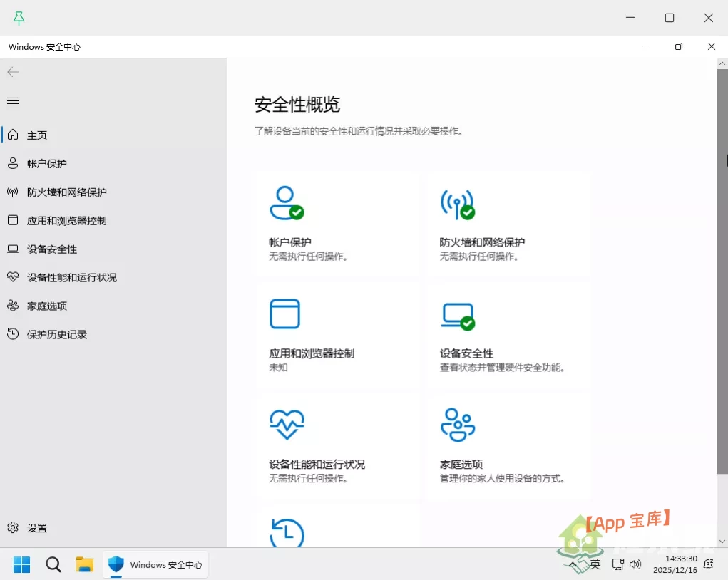This screenshot has width=728, height=580.
Task: Return to 主页 via sidebar
Action: pos(36,135)
